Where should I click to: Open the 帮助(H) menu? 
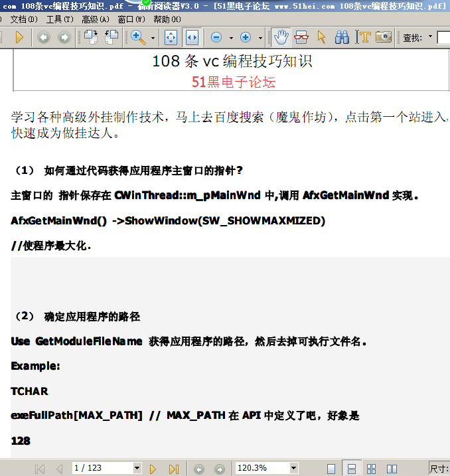pos(167,19)
